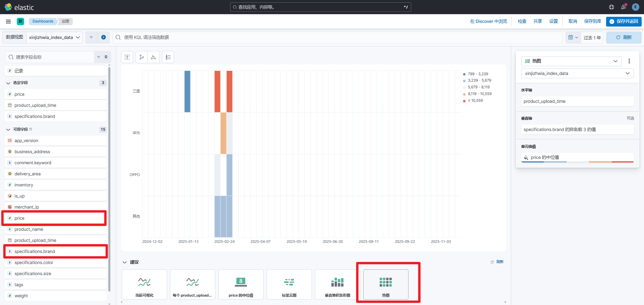
Task: Toggle the ≥ 10,559 legend color
Action: pos(464,101)
